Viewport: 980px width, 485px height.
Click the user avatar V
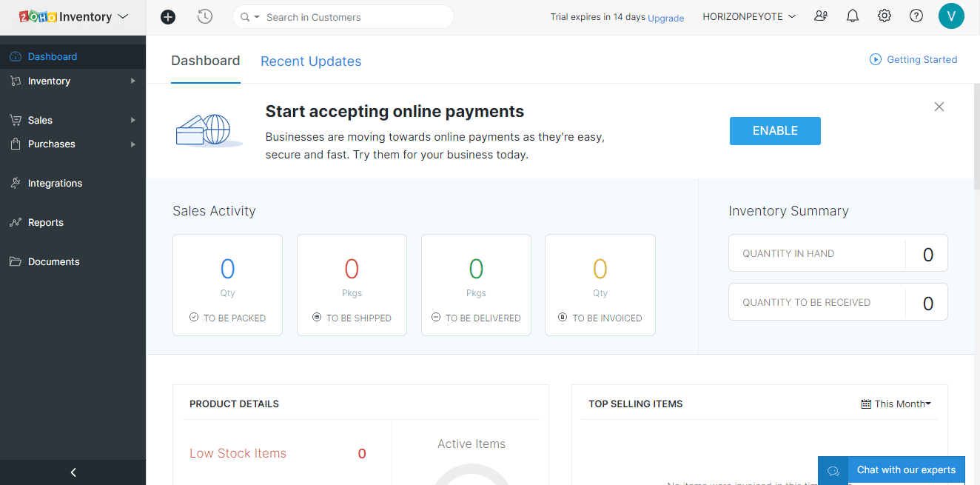click(x=951, y=16)
